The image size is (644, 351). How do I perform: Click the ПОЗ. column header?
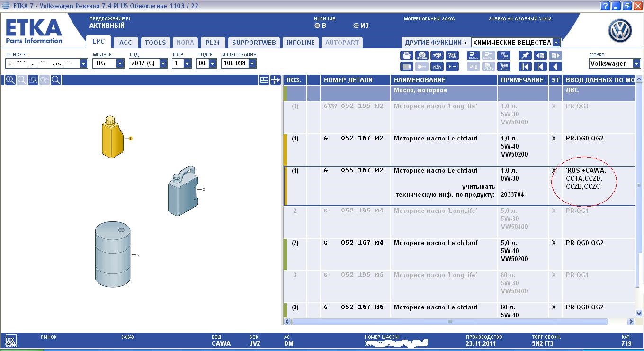pyautogui.click(x=294, y=80)
